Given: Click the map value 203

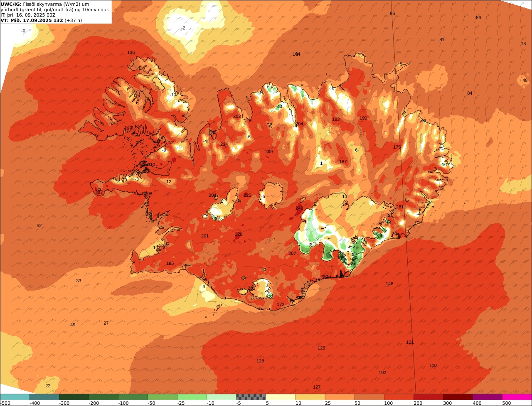Looking at the screenshot, I should (x=237, y=117).
